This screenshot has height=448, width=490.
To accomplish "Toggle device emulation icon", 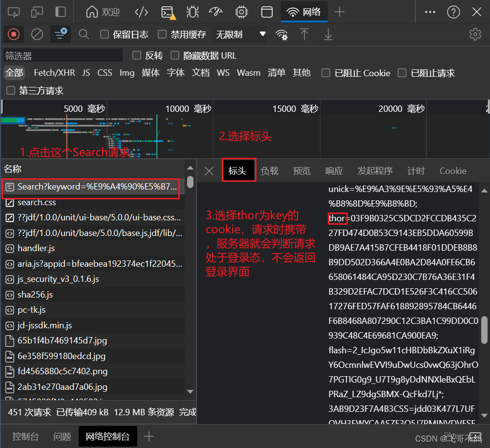I will pyautogui.click(x=37, y=12).
